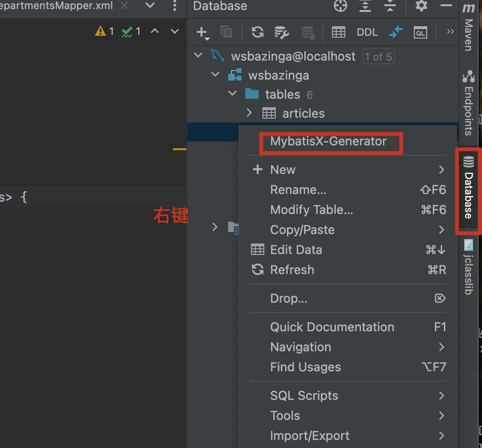The height and width of the screenshot is (448, 482).
Task: Expand the collapsed folder node below tables
Action: coord(215,227)
